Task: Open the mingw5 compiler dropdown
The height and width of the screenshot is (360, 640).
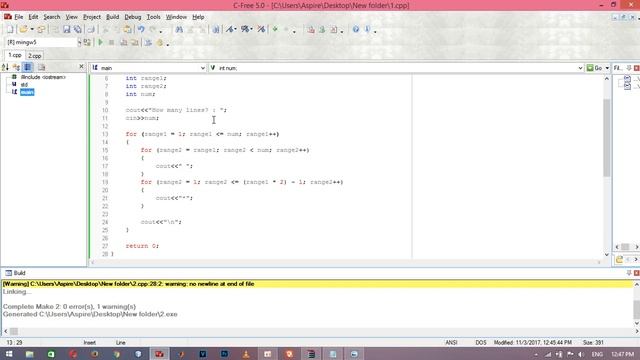Action: [79, 42]
